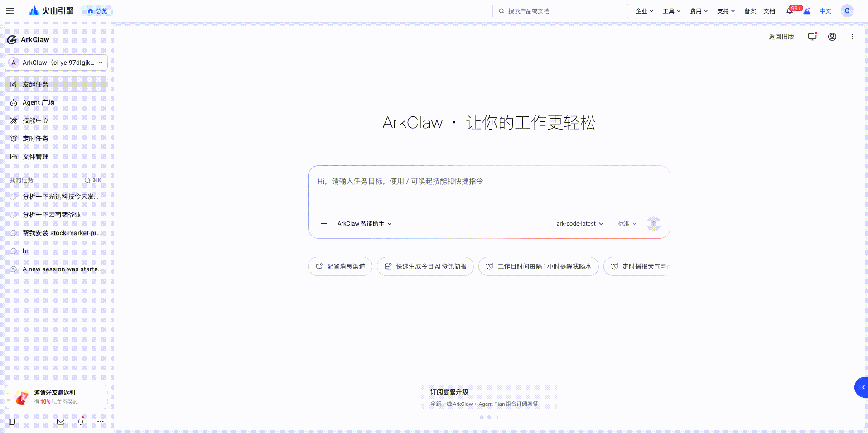Image resolution: width=868 pixels, height=433 pixels.
Task: Open notifications bell with 99+ badge
Action: (x=791, y=10)
